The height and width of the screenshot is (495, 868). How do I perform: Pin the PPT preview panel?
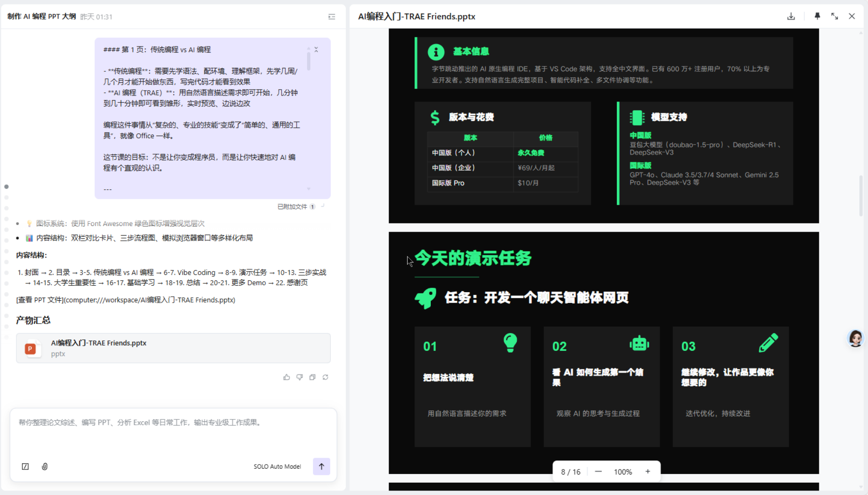coord(817,16)
